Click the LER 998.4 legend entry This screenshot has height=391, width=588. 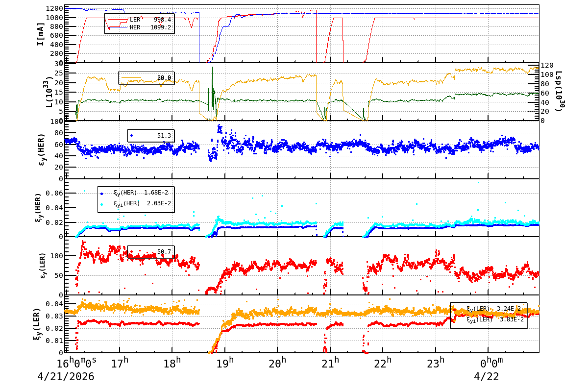coord(139,20)
